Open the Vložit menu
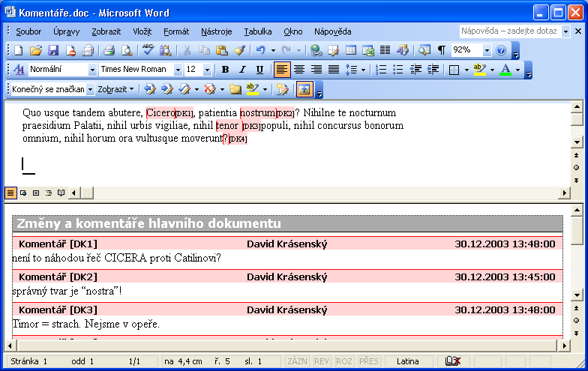The image size is (588, 371). click(142, 31)
